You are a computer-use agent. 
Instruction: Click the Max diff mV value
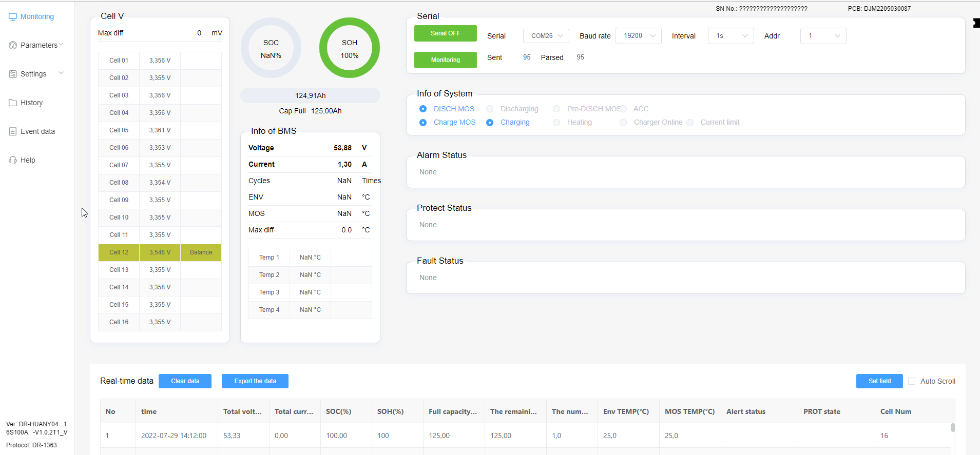199,33
